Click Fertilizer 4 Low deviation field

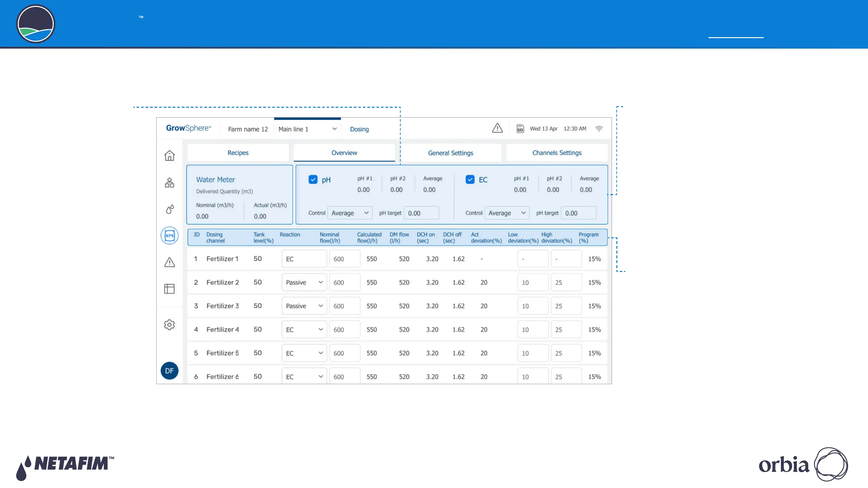[533, 329]
